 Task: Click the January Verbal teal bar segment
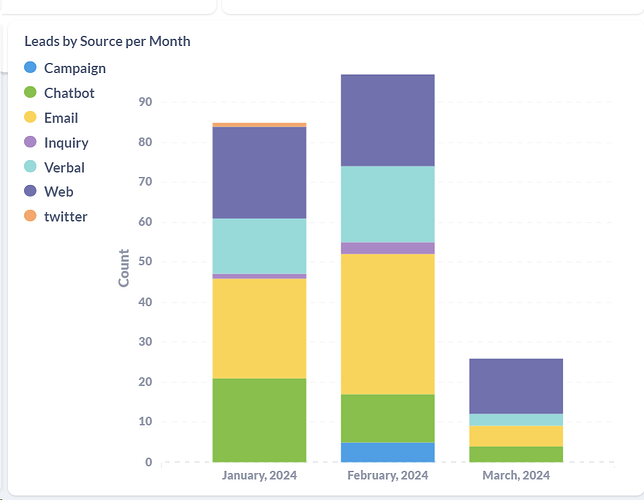(259, 246)
